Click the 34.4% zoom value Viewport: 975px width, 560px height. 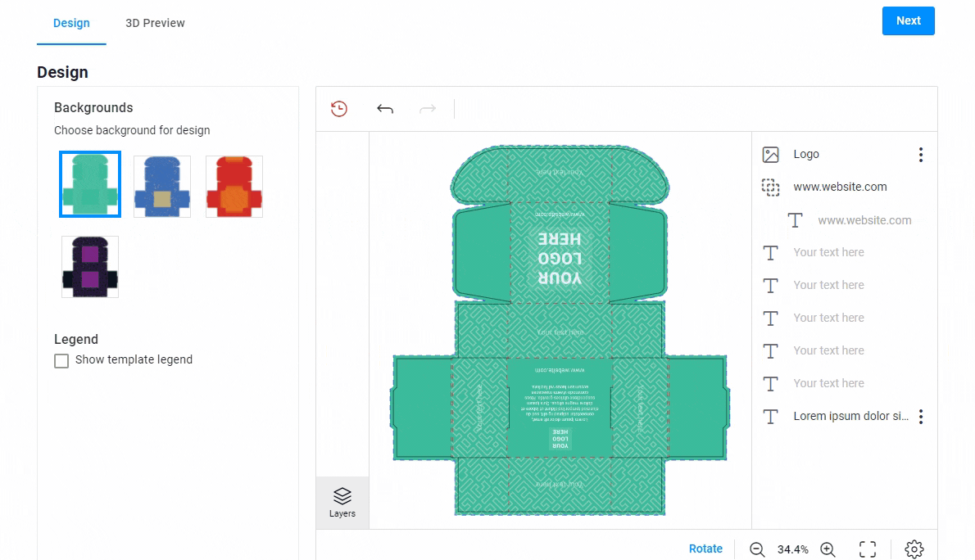pos(793,549)
